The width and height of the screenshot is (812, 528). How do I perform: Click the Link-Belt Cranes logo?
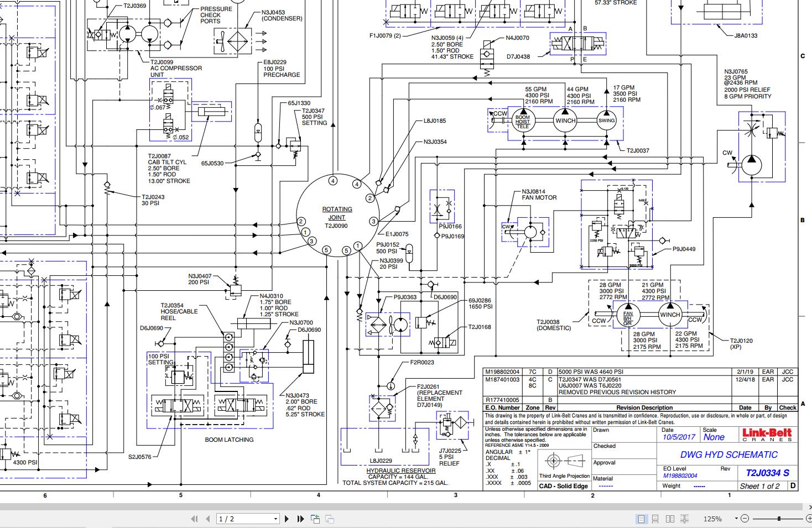click(x=767, y=434)
